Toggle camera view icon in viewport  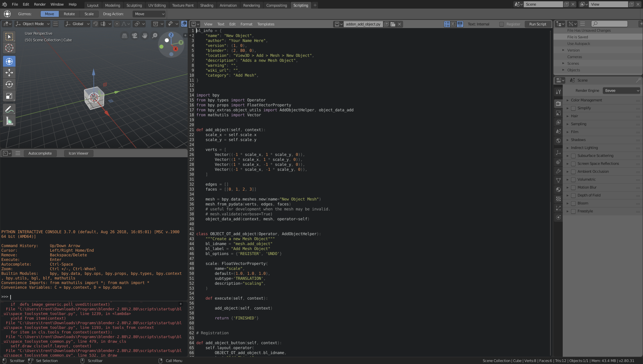coord(134,36)
